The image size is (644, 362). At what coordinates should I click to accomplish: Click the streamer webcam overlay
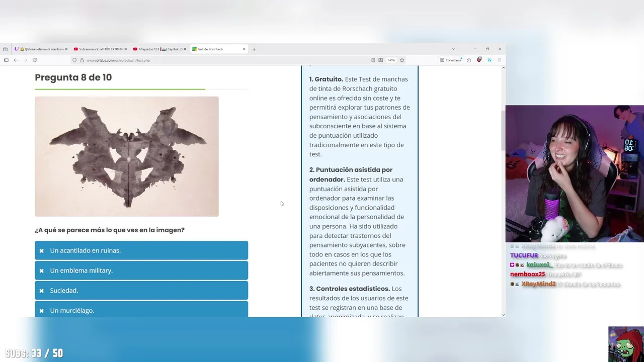click(575, 174)
